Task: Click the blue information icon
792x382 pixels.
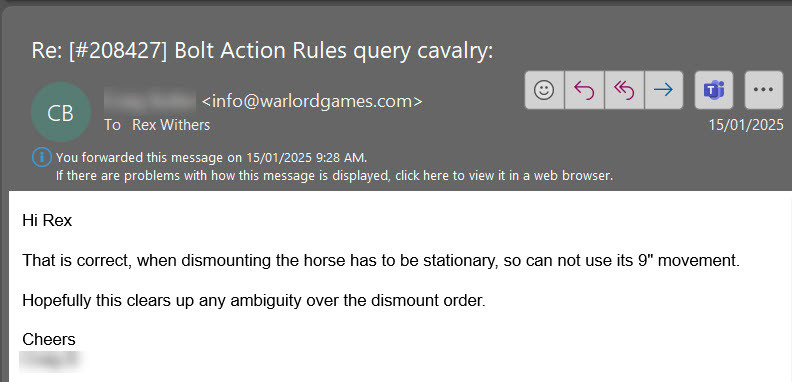Action: (41, 157)
